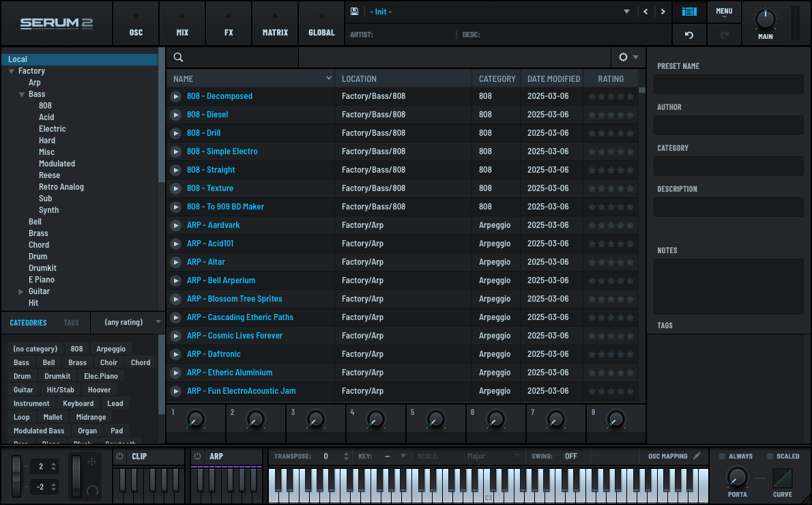Select the Local library root
Screen dimensions: 812x505
pyautogui.click(x=80, y=59)
